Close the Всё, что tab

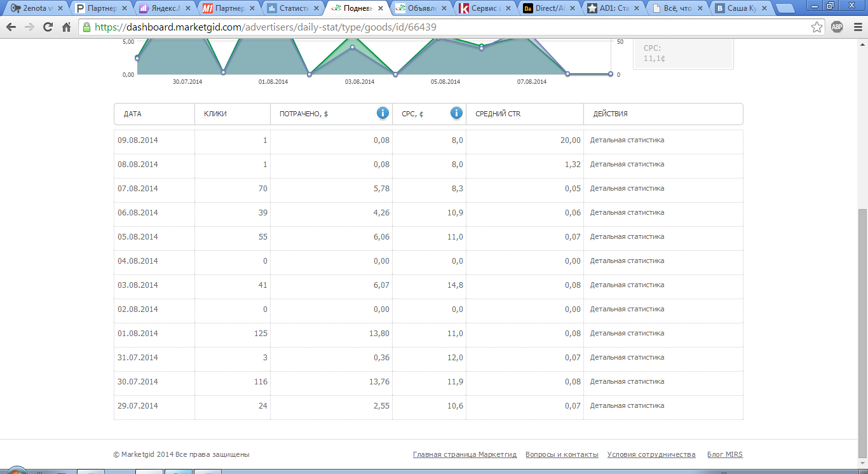[701, 9]
